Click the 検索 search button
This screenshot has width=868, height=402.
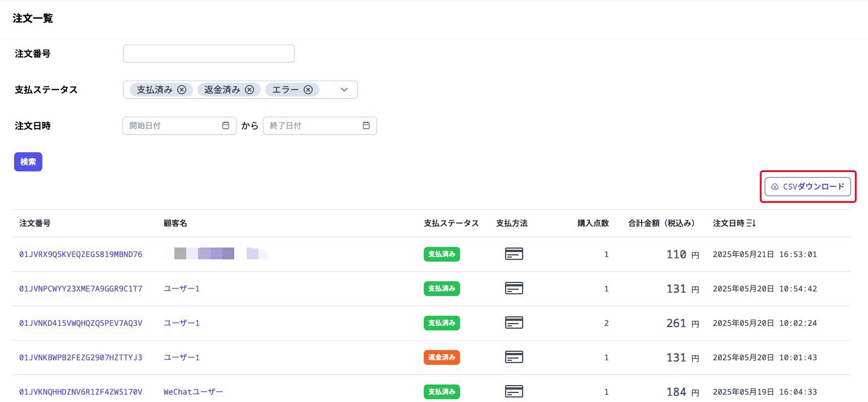click(x=28, y=162)
